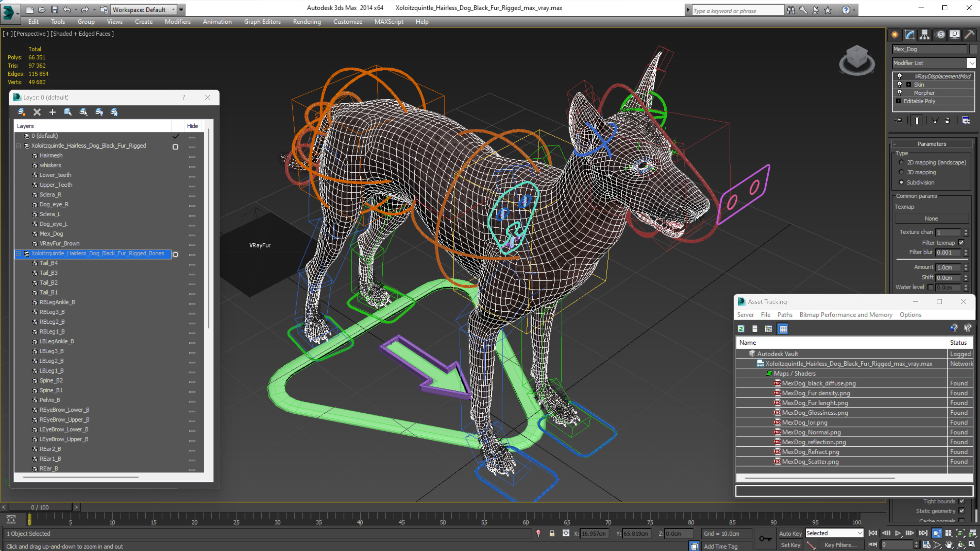This screenshot has width=980, height=551.
Task: Collapse the Parameters rollout
Action: pos(931,144)
